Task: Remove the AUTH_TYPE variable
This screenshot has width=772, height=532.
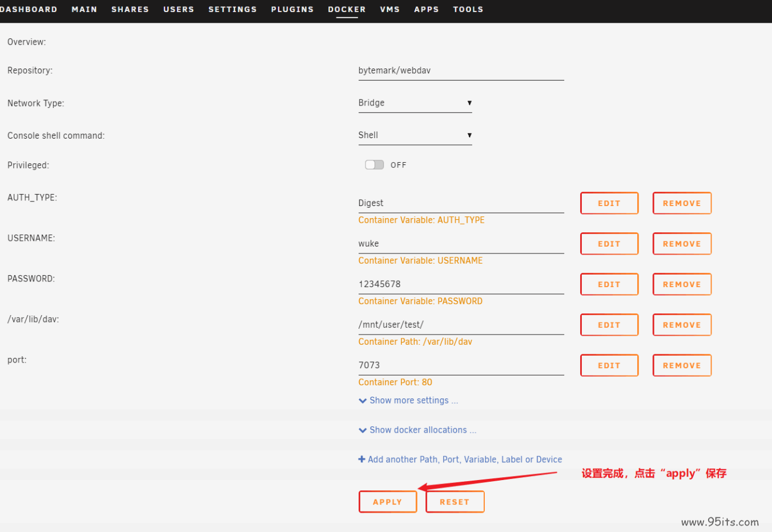Action: pos(682,203)
